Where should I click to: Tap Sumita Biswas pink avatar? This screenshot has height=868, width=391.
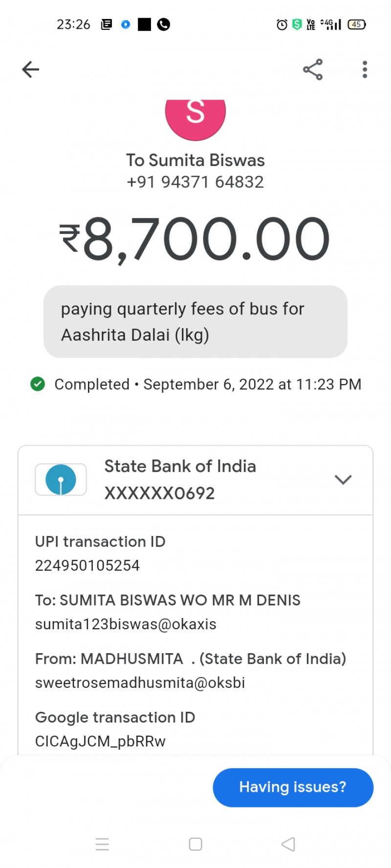[195, 117]
